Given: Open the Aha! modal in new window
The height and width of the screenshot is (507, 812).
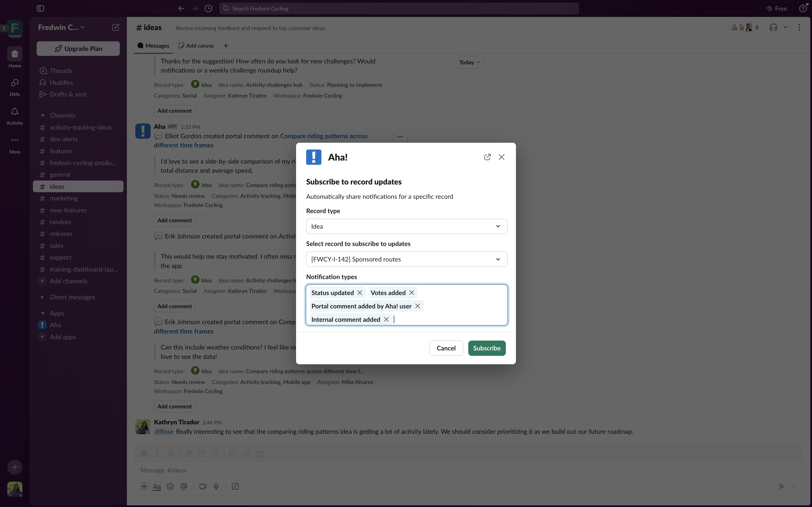Looking at the screenshot, I should tap(487, 157).
